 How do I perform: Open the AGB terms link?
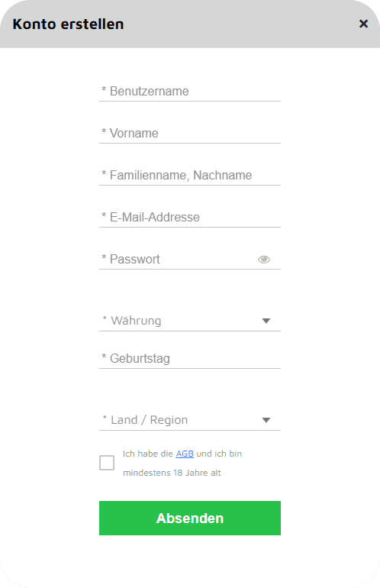[185, 454]
